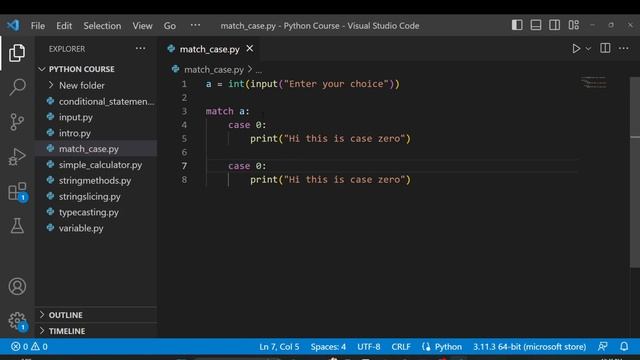
Task: Click the VS Code logo icon
Action: [x=13, y=25]
